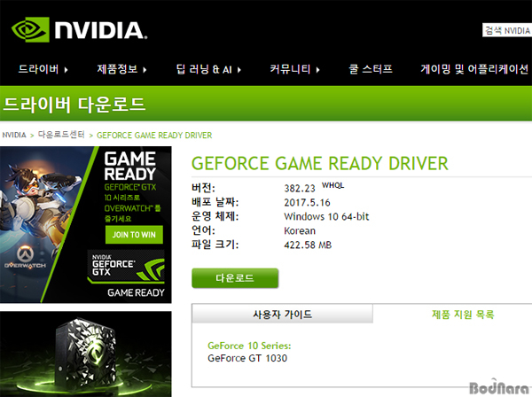
Task: Go to 다운로드센터 breadcrumb link
Action: [x=61, y=135]
